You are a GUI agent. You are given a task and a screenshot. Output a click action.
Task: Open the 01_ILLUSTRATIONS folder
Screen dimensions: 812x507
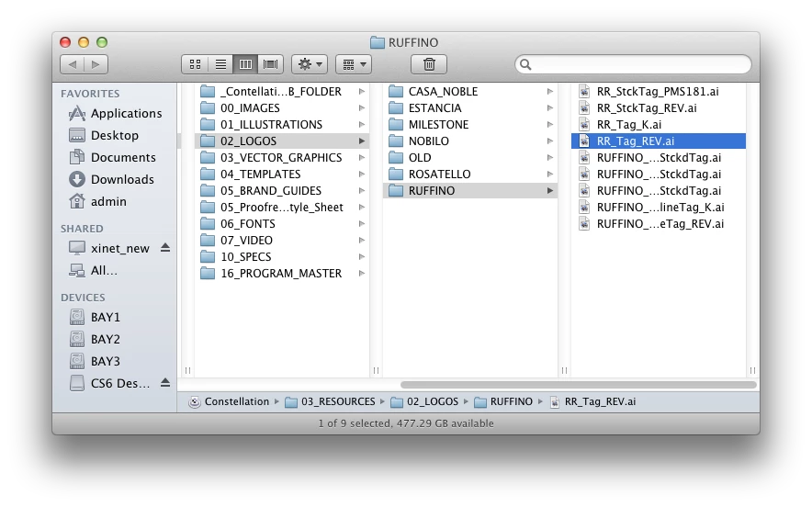tap(282, 125)
